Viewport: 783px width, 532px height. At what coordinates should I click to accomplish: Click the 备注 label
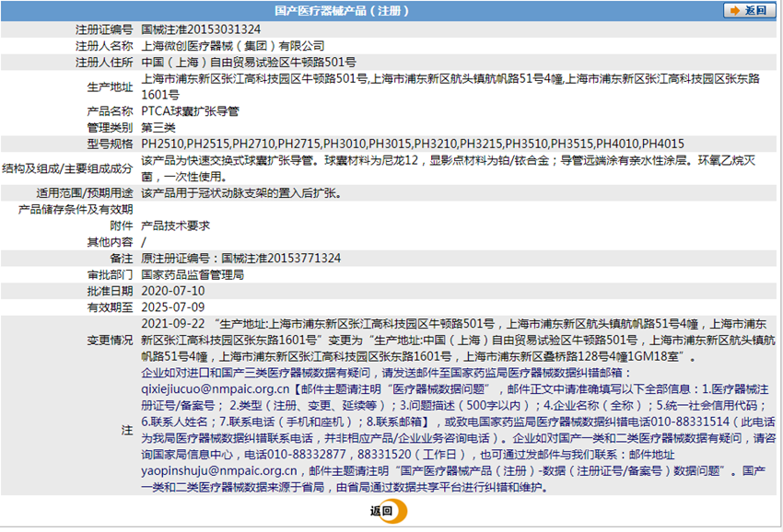122,259
